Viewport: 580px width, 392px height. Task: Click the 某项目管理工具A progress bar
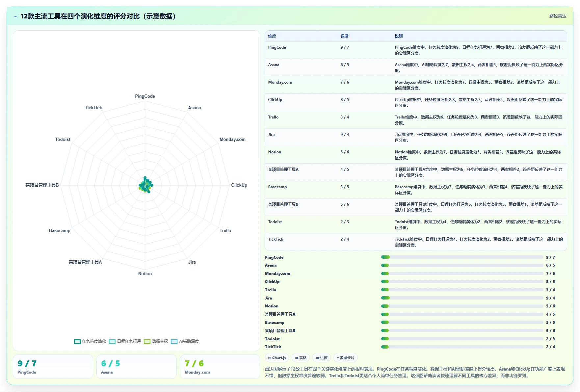462,314
